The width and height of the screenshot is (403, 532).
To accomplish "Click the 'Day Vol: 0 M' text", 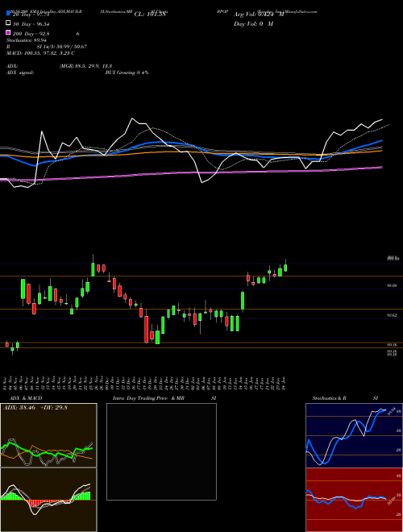I will tap(253, 23).
